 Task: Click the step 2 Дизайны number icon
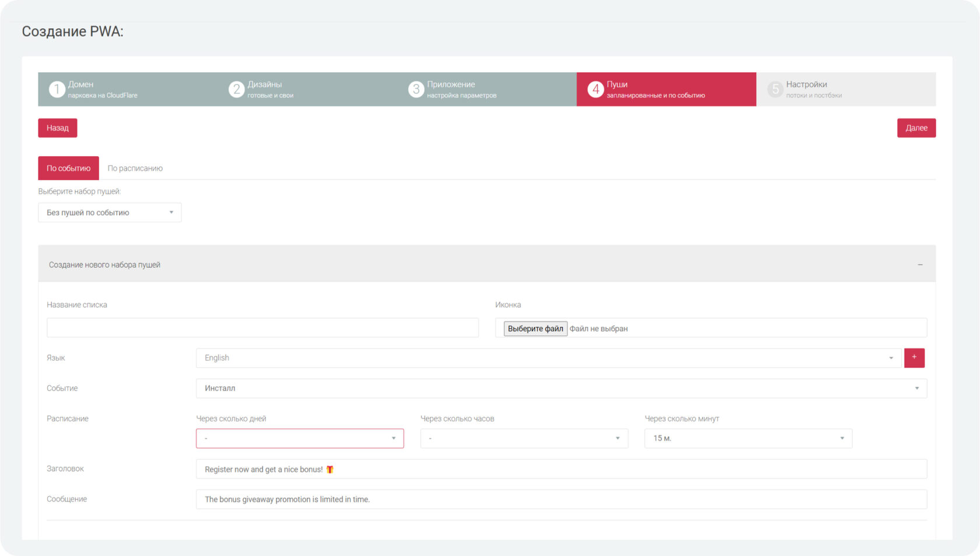tap(236, 89)
